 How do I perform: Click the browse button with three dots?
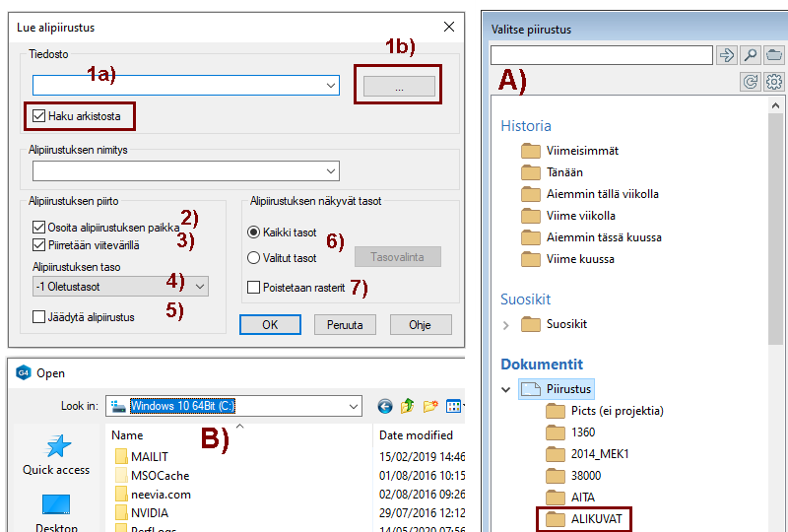(399, 87)
